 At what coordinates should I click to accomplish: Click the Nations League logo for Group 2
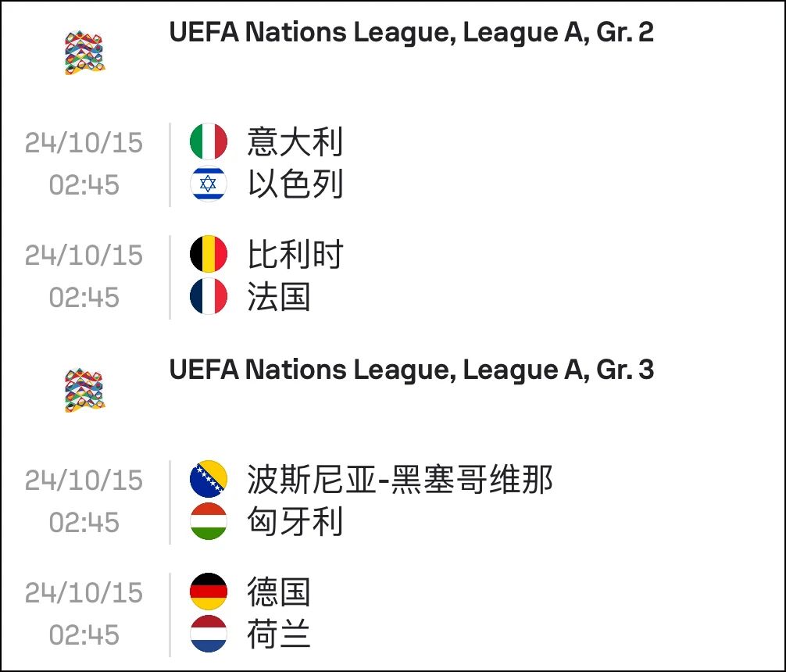[x=84, y=52]
